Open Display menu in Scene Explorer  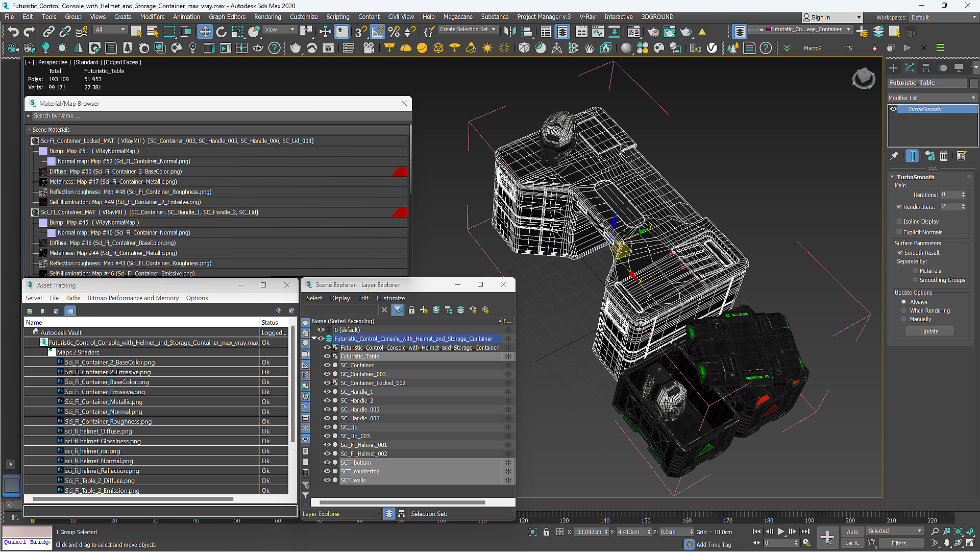click(340, 298)
